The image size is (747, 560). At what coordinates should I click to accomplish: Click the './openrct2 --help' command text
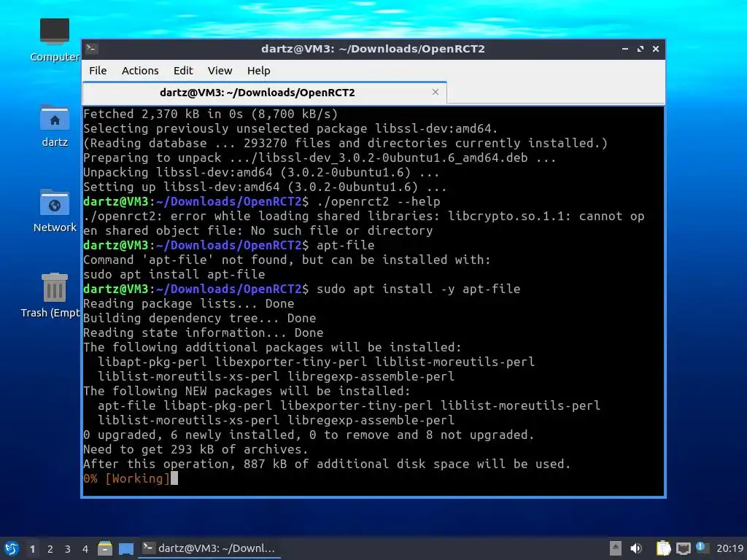click(x=379, y=201)
